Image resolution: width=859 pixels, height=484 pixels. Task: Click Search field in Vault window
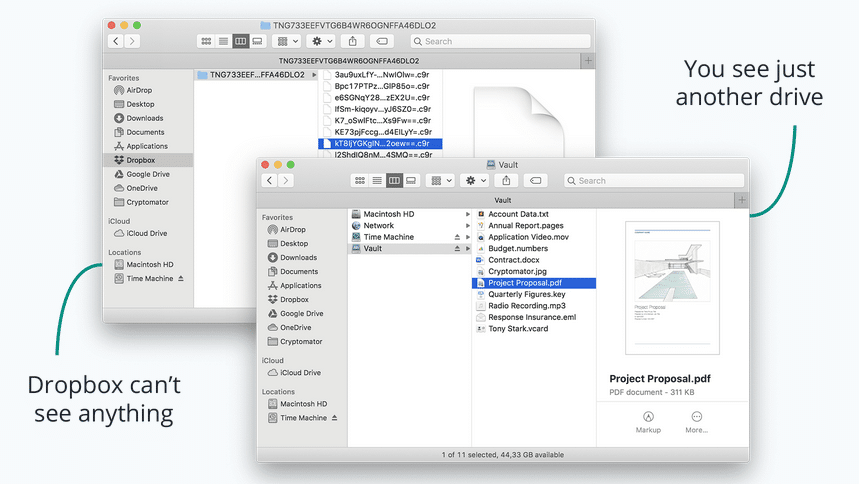[654, 180]
